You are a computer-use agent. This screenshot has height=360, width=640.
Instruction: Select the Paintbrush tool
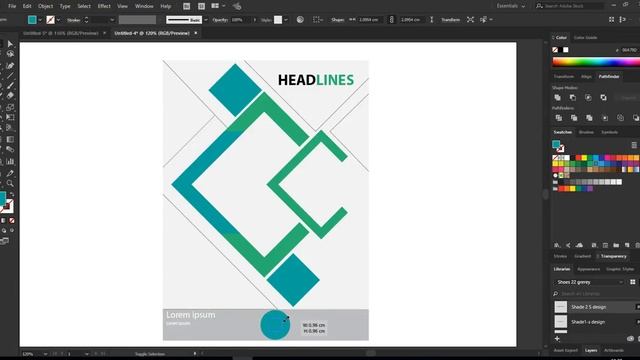(10, 85)
